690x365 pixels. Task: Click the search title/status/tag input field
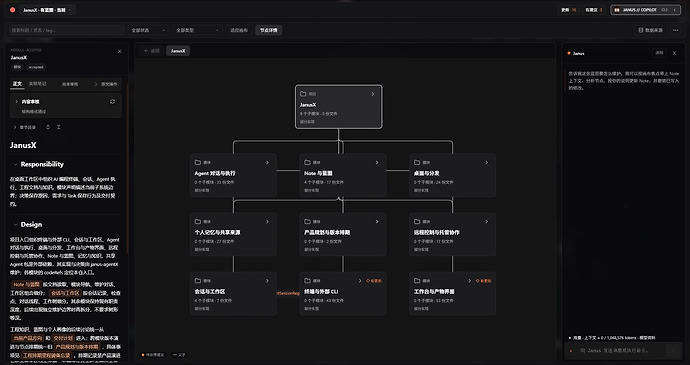pos(67,30)
